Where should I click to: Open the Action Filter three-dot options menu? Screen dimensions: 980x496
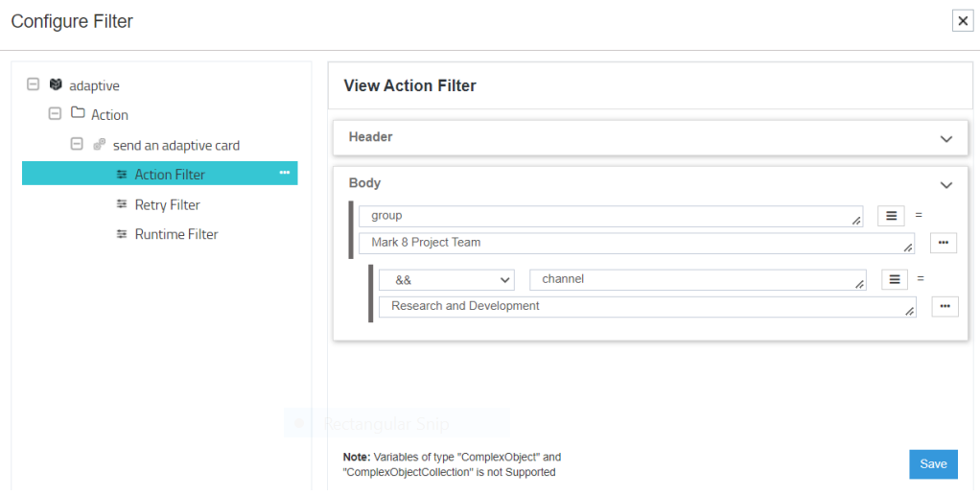[284, 173]
